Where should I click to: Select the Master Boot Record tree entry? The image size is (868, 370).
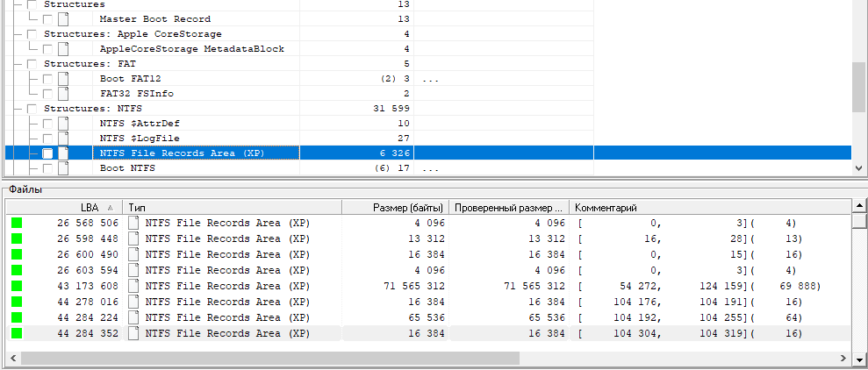[155, 18]
